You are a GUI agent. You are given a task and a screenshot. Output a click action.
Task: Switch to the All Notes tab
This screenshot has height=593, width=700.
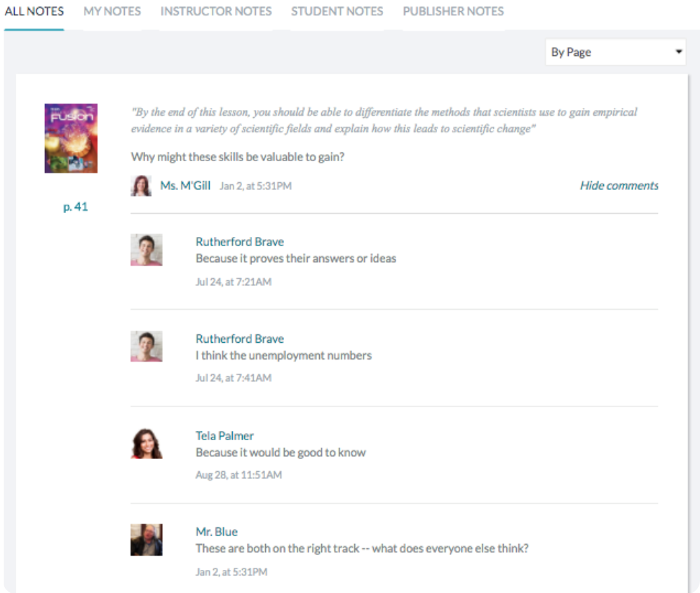pyautogui.click(x=34, y=11)
